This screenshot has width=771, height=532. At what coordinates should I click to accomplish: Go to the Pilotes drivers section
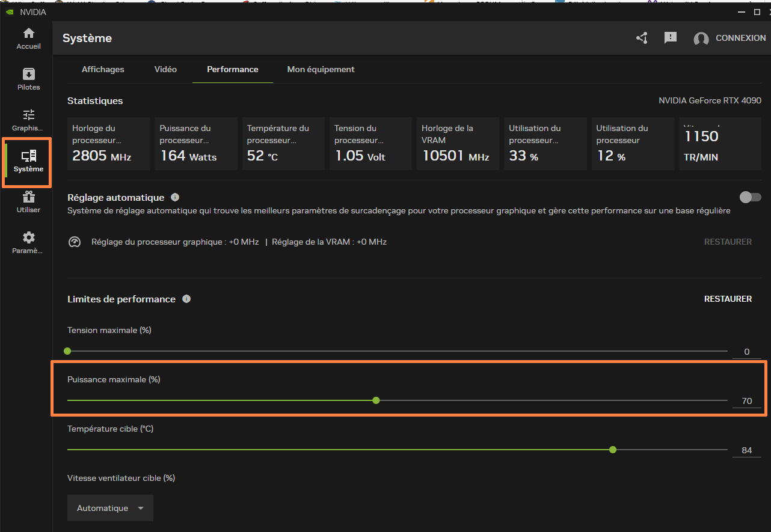28,79
